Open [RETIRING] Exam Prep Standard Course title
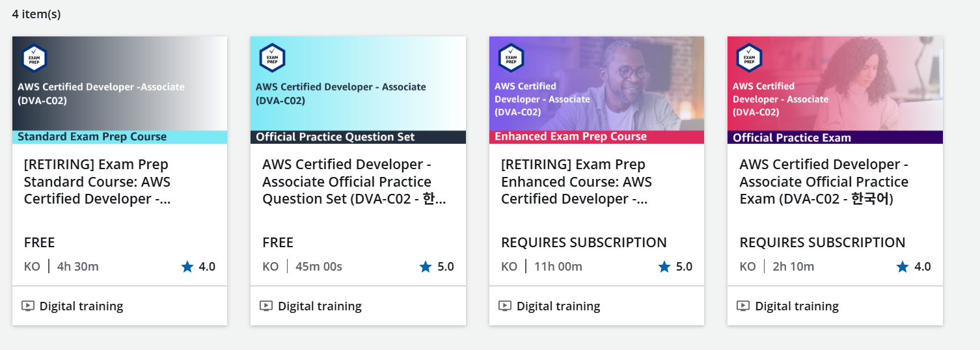 pyautogui.click(x=97, y=182)
